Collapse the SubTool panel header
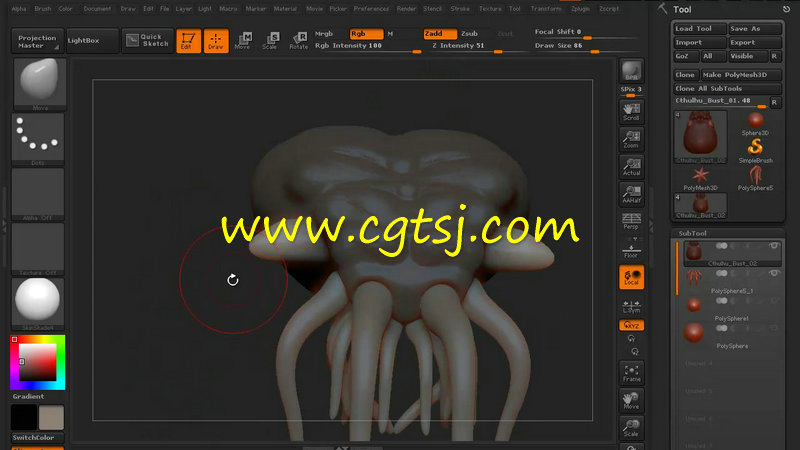800x450 pixels. pos(692,233)
